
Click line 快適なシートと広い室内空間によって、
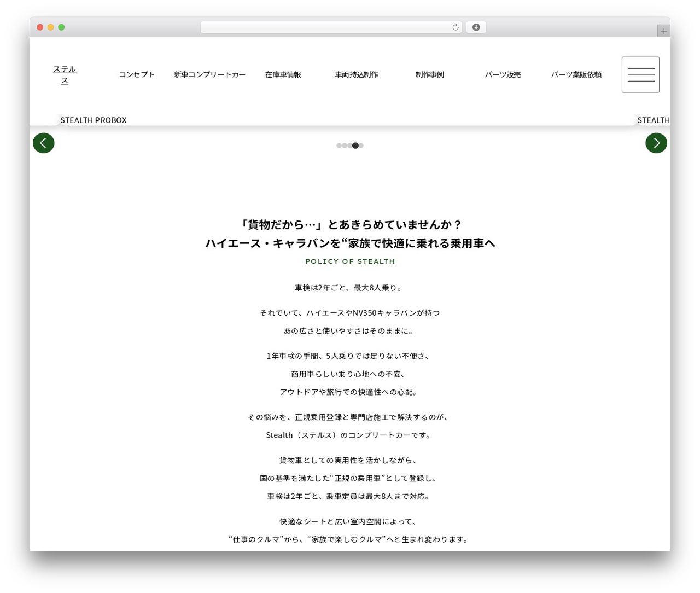click(350, 522)
